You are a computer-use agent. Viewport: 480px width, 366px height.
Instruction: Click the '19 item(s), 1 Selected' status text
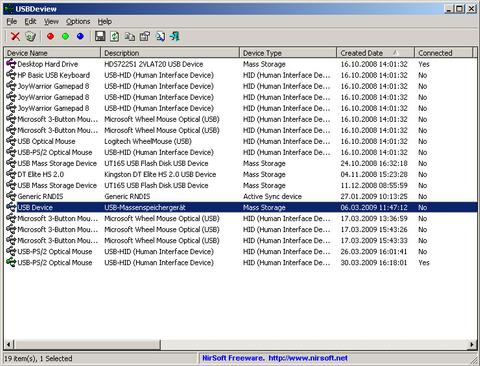(x=38, y=358)
